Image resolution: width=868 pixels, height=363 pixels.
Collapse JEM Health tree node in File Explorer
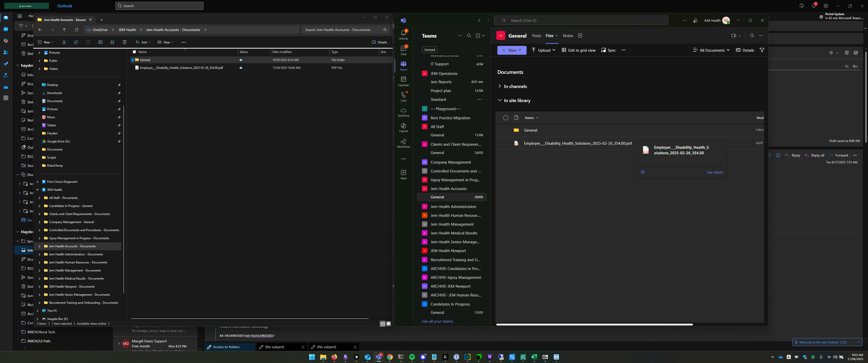[38, 190]
